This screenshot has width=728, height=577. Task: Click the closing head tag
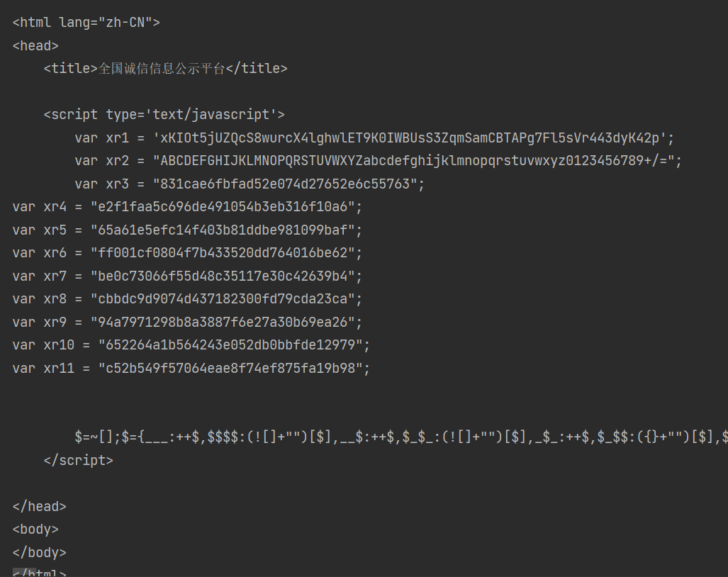click(x=39, y=506)
